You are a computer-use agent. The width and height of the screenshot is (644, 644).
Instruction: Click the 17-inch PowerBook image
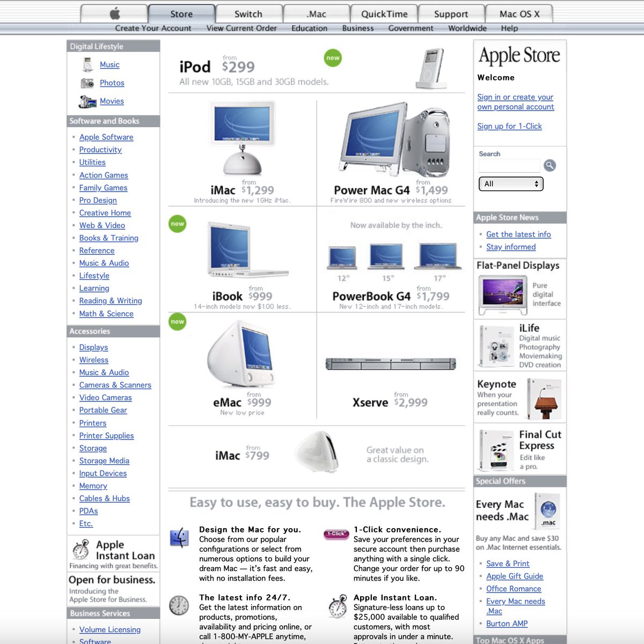[x=439, y=256]
